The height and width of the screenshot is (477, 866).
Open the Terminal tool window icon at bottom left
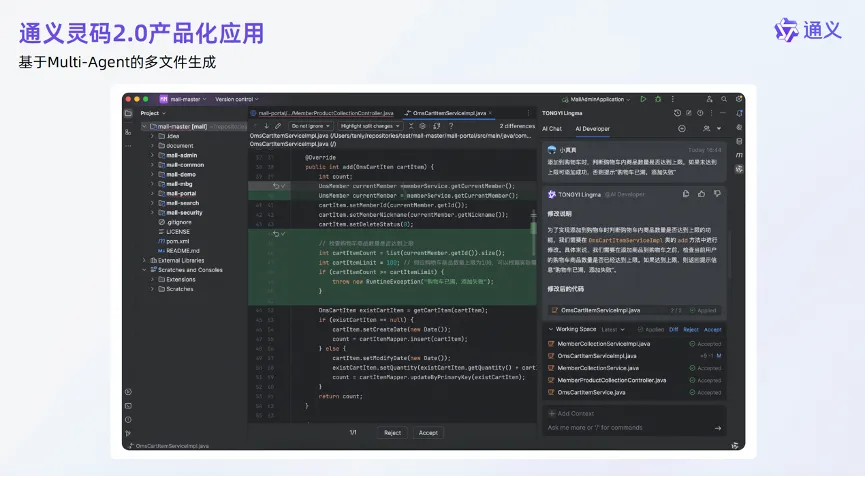coord(128,406)
